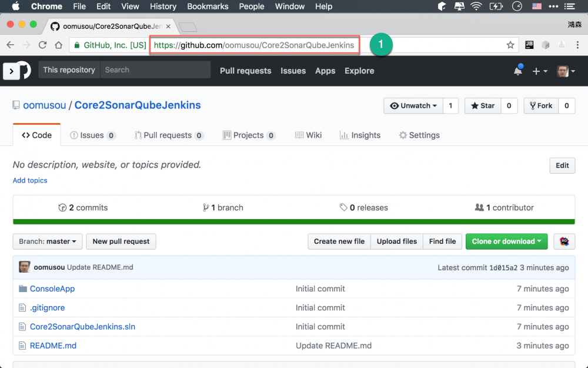Click the notifications bell icon
This screenshot has width=588, height=368.
(518, 71)
